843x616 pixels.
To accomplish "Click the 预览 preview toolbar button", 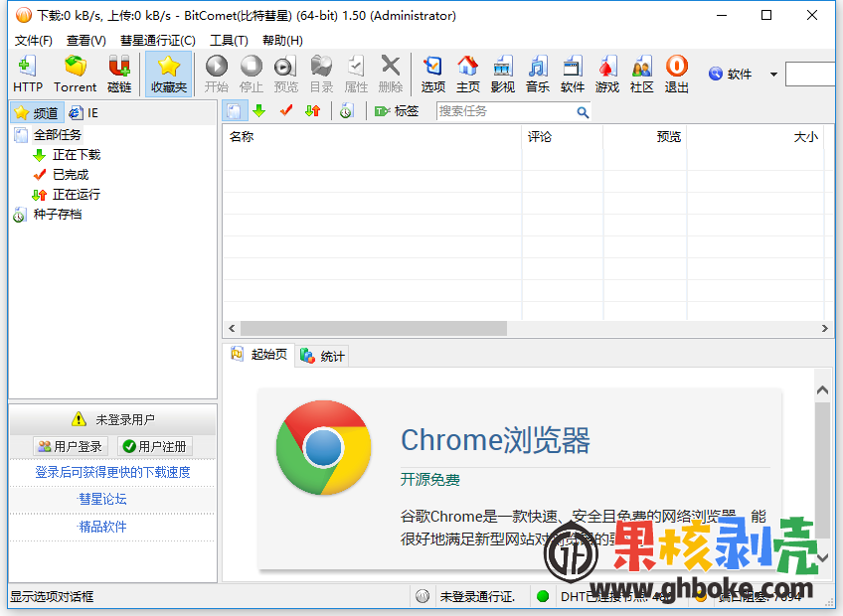I will pyautogui.click(x=285, y=75).
